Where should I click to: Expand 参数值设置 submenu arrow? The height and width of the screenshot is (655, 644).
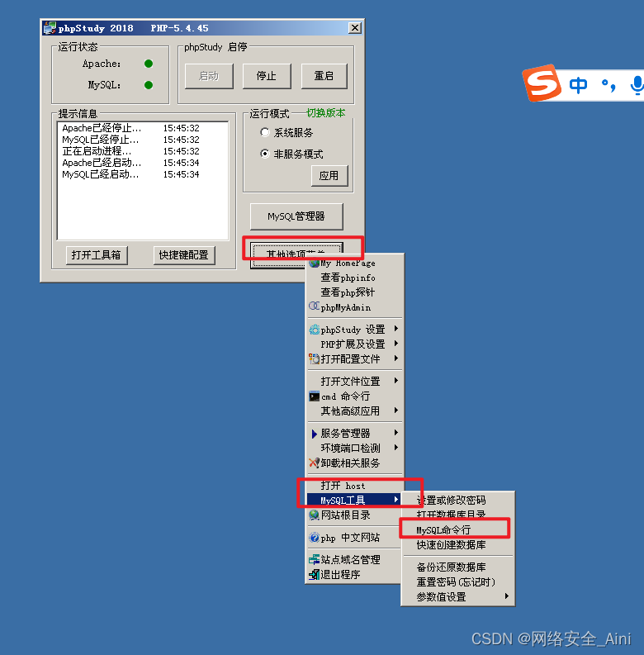[507, 596]
